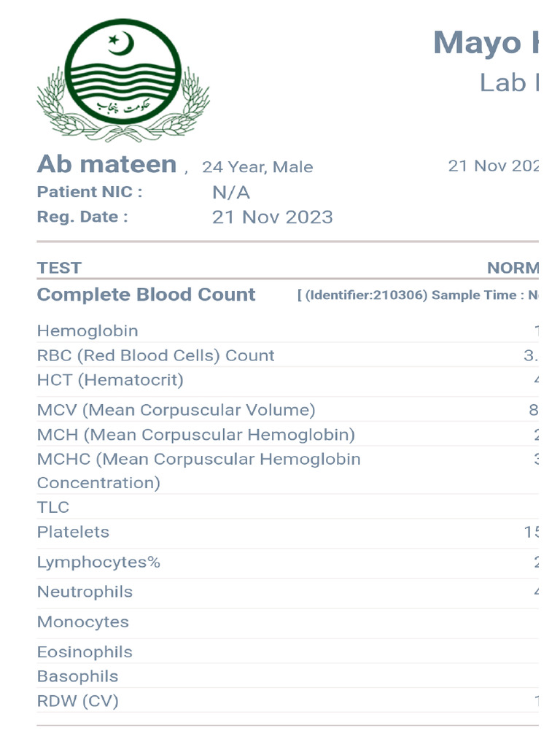This screenshot has height=747, width=560.
Task: Select the Lymphocytes% row
Action: tap(98, 562)
